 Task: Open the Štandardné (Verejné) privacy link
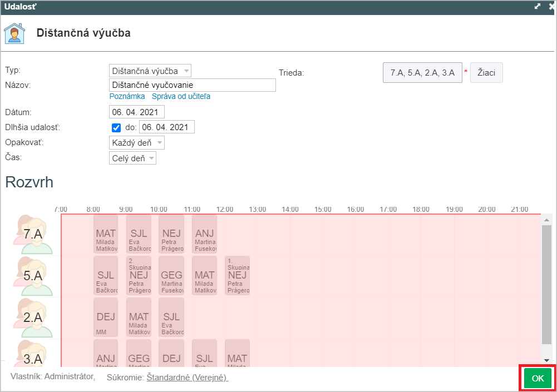[187, 378]
